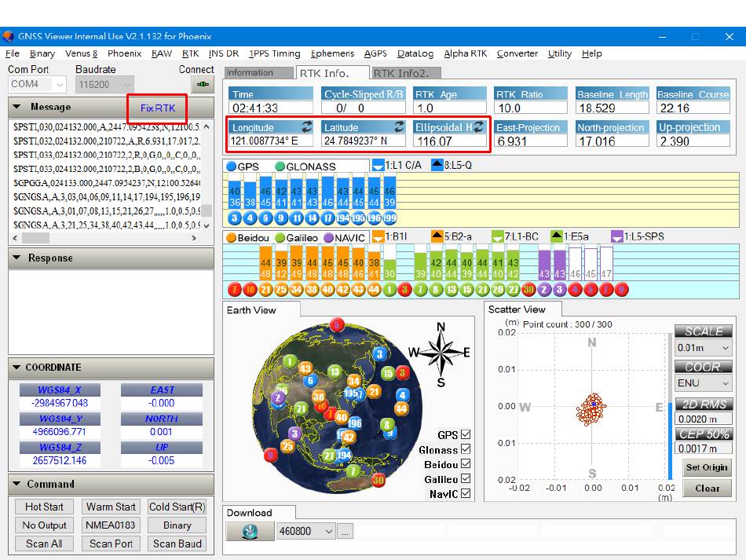Click the GNSS Viewer title bar app icon
This screenshot has height=560, width=746.
coord(8,36)
